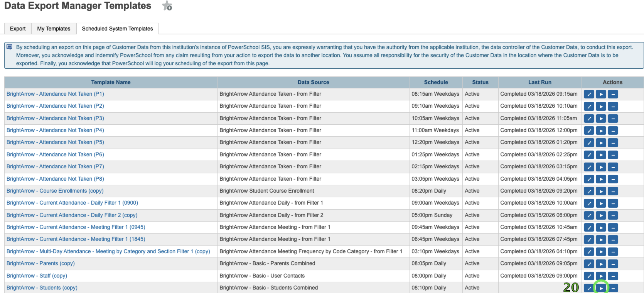Remove Meeting Filter 1 (0945) schedule
Viewport: 644px width, 293px height.
(613, 228)
